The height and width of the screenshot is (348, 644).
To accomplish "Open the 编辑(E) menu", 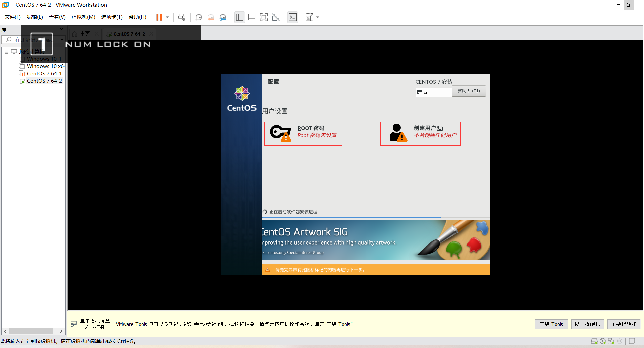I will click(x=35, y=17).
